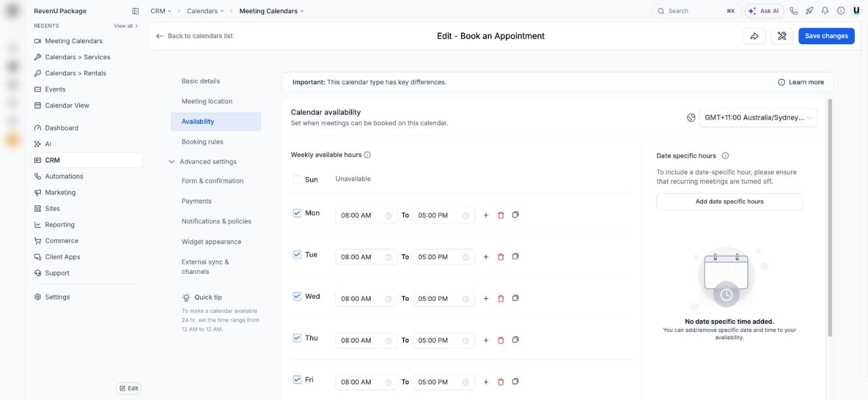
Task: Open Ask AI assistant button
Action: click(763, 11)
